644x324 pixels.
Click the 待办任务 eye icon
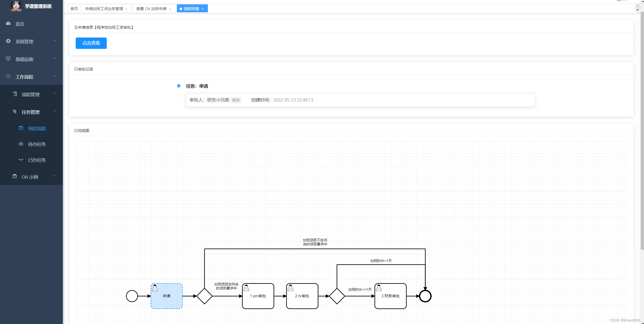[x=21, y=144]
